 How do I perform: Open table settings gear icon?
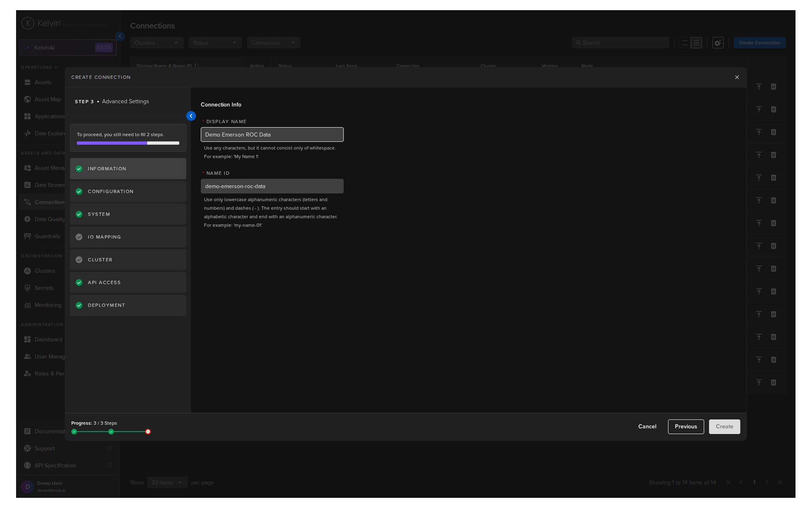coord(717,43)
